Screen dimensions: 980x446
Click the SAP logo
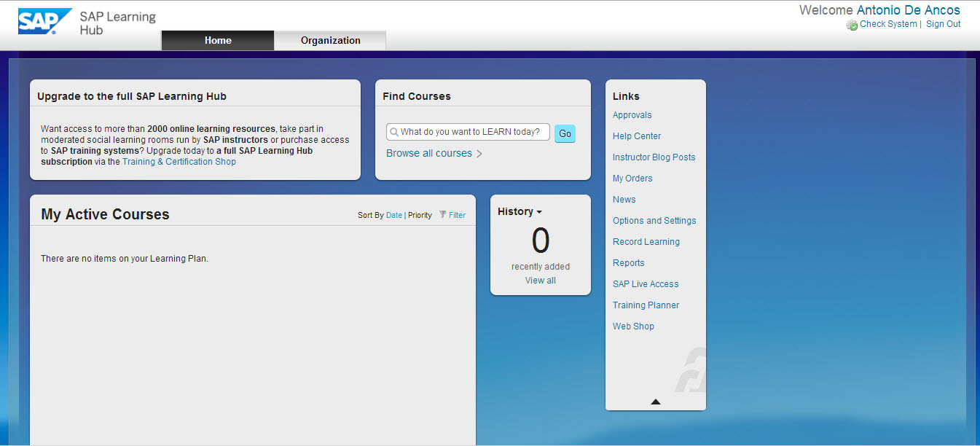45,21
